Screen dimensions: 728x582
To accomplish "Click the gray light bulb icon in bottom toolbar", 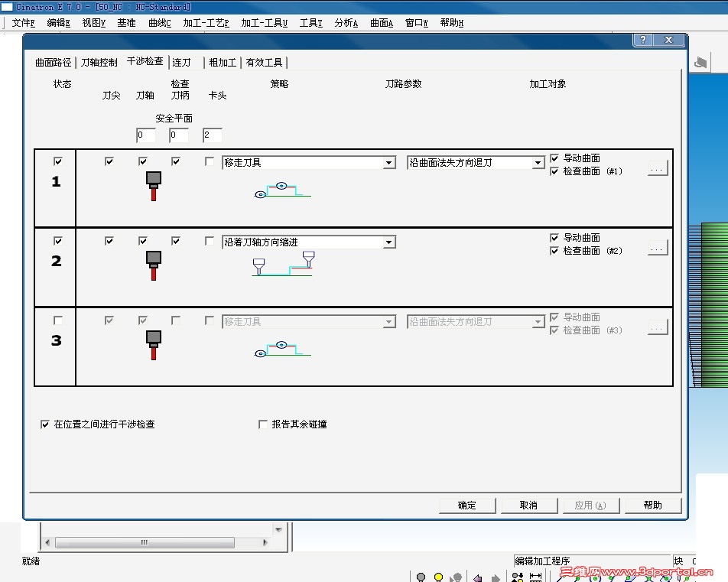I will (421, 577).
